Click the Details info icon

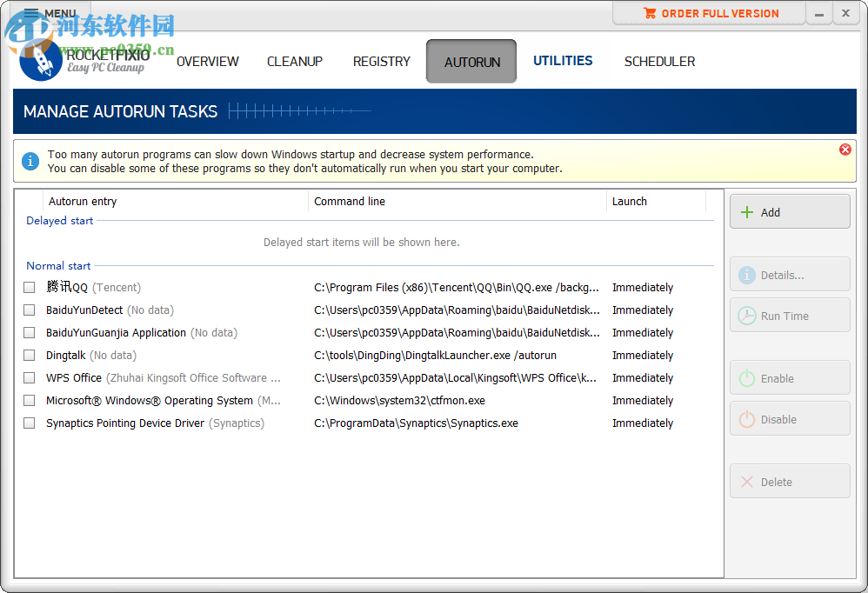pyautogui.click(x=747, y=275)
